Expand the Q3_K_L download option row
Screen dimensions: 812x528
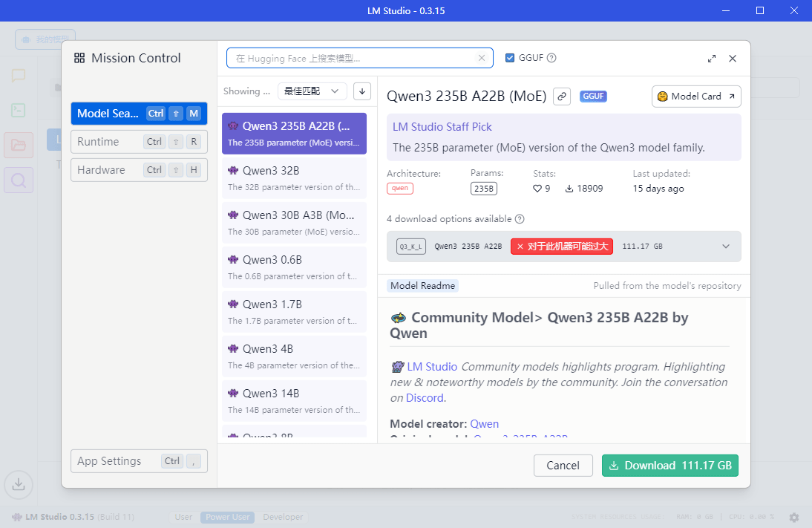[x=726, y=247]
